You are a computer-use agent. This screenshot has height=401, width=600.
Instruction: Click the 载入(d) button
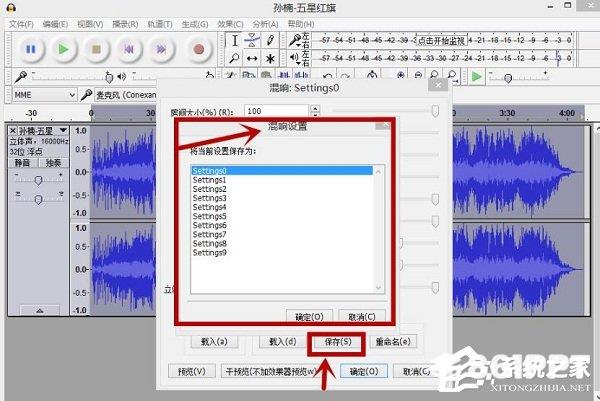point(283,342)
